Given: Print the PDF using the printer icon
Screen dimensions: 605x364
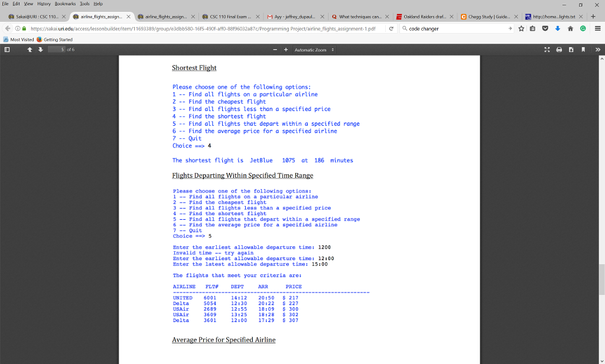Looking at the screenshot, I should (x=560, y=50).
